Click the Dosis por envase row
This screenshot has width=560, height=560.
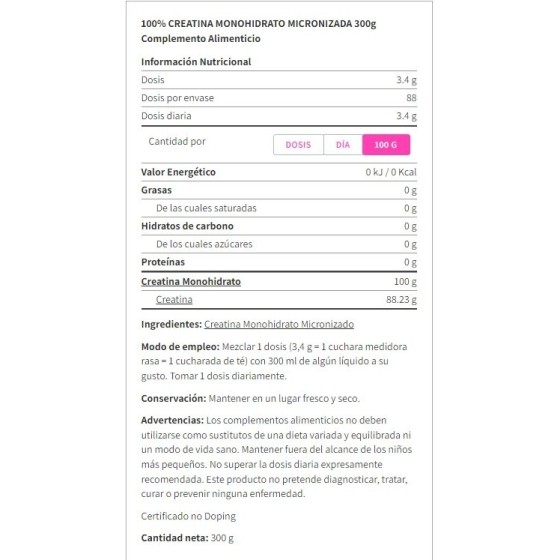tap(279, 98)
